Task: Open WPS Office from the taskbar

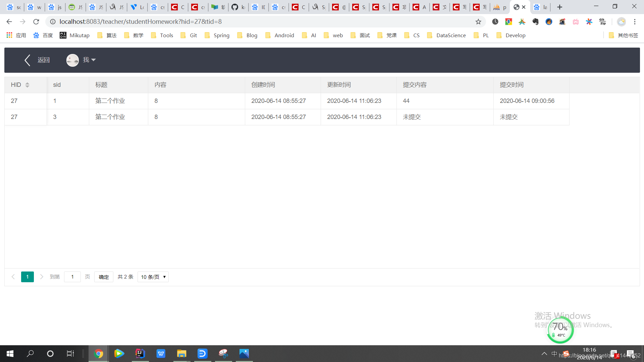Action: pos(161,354)
